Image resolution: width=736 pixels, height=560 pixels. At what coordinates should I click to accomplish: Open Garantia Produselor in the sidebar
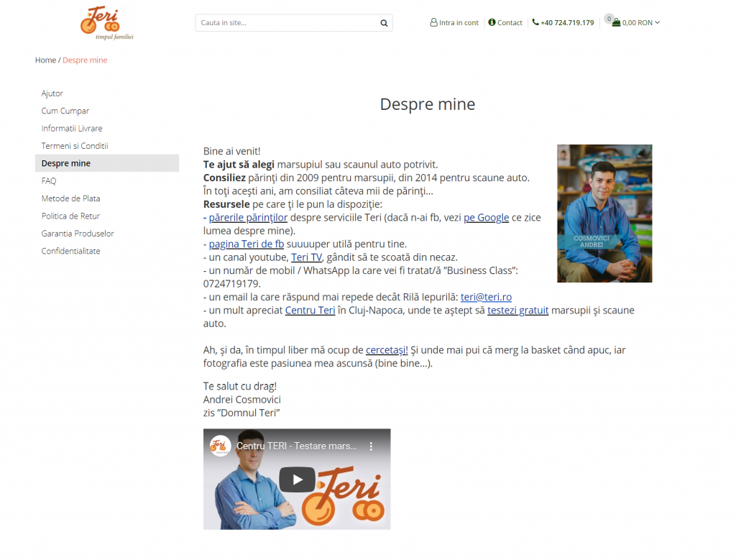tap(78, 234)
